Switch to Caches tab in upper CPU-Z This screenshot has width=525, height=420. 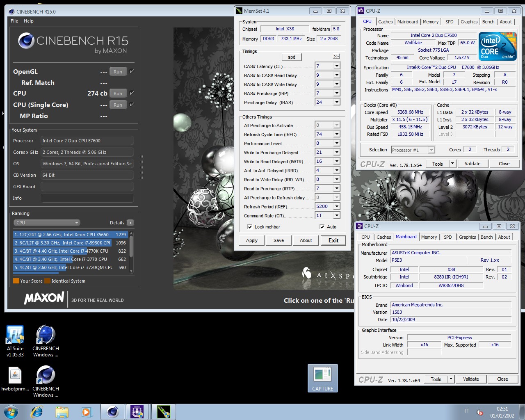click(x=385, y=22)
